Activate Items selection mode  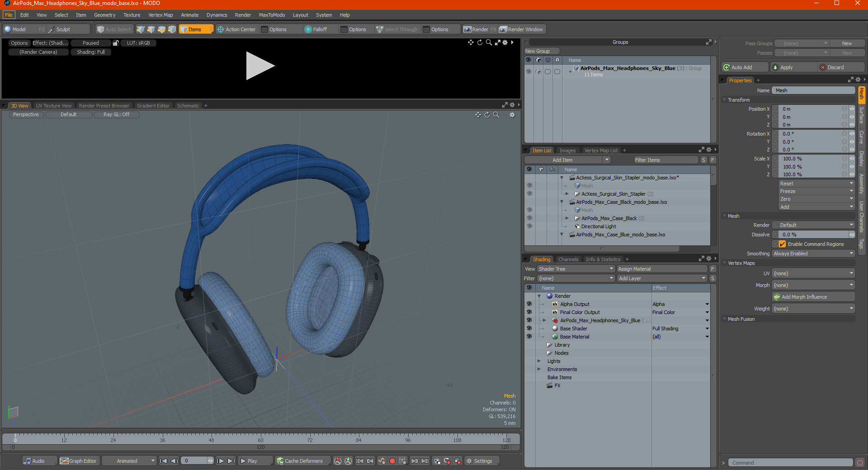pyautogui.click(x=196, y=29)
